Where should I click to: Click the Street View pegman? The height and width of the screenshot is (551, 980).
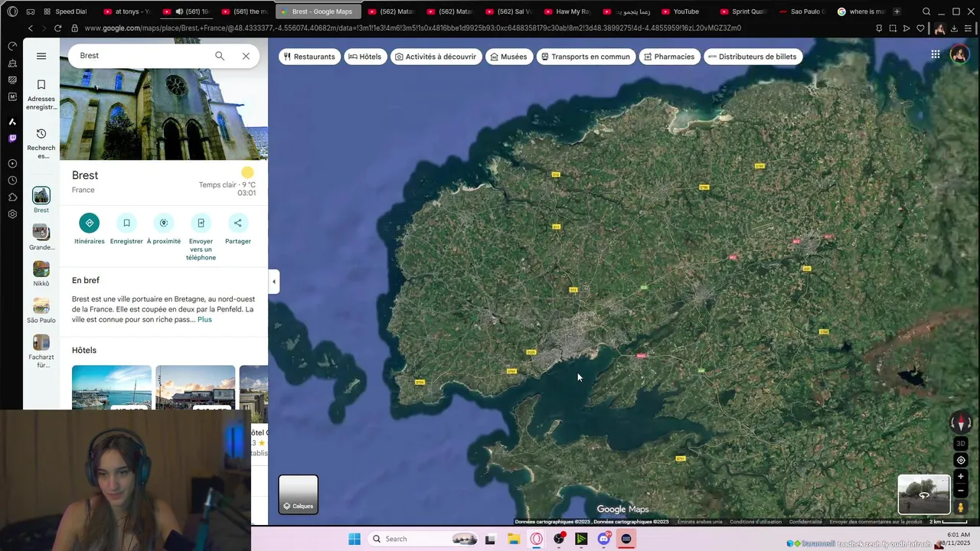click(x=961, y=507)
